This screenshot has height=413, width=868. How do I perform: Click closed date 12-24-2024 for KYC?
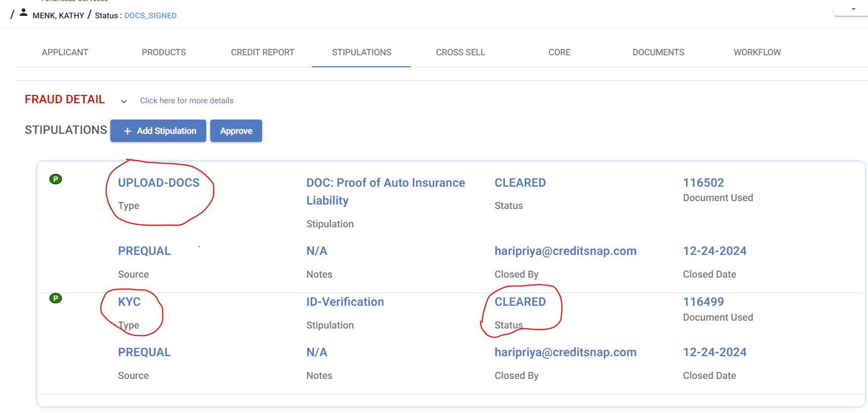coord(715,352)
